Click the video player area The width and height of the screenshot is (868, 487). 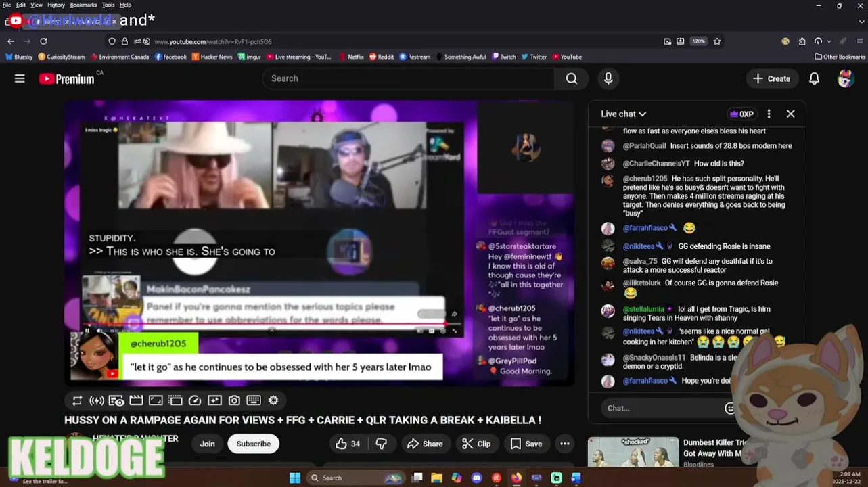coord(319,243)
